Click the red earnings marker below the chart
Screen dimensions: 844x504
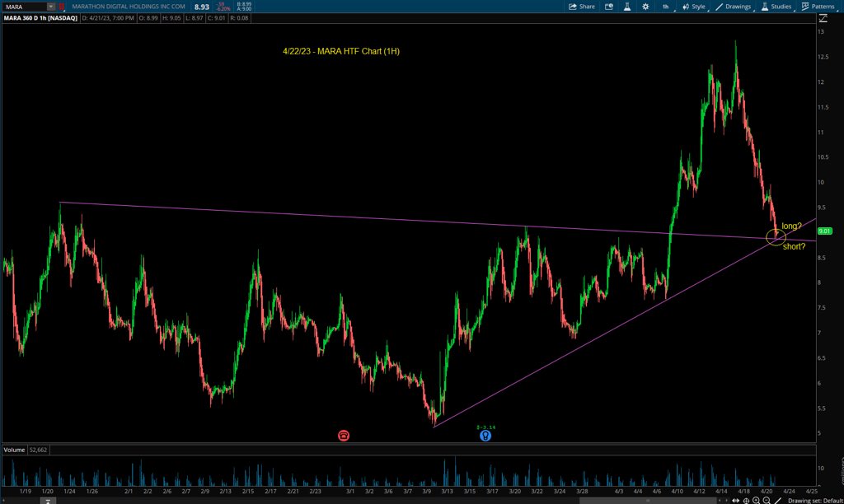[x=344, y=435]
